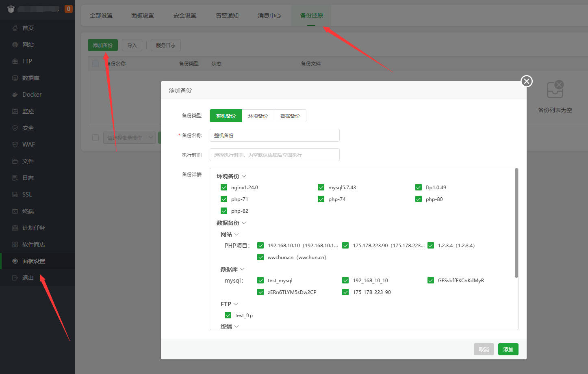The width and height of the screenshot is (588, 374).
Task: Open the 服务日志 service log button
Action: (x=166, y=45)
